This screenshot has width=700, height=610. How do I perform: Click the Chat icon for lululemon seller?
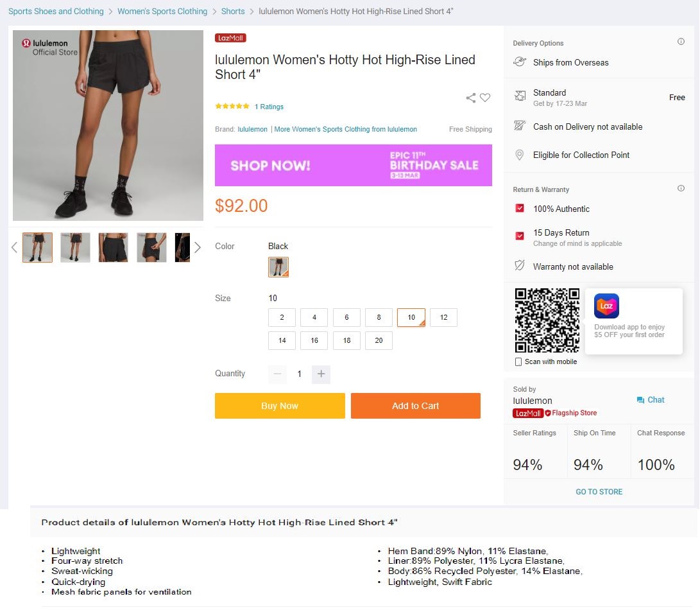click(x=640, y=400)
